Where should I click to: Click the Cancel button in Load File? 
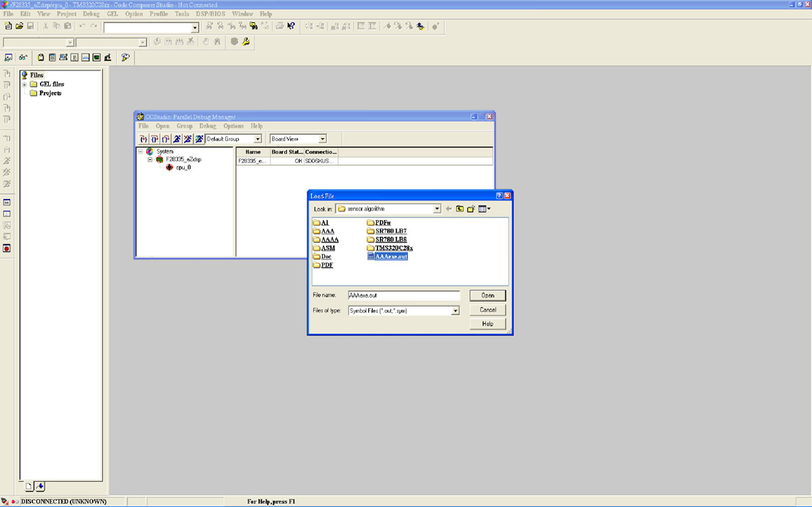pos(487,309)
